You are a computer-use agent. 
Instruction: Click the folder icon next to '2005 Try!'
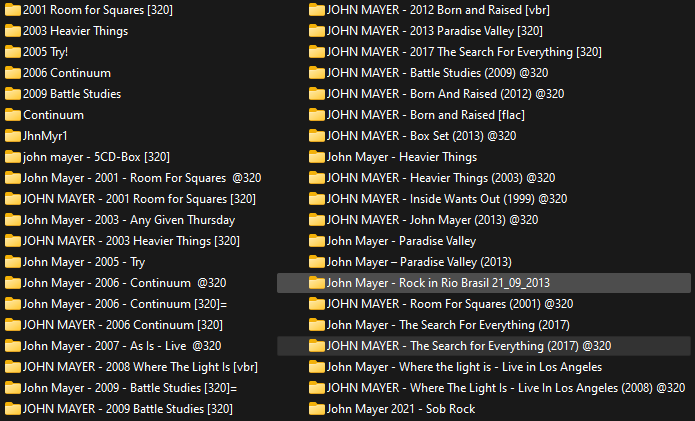(x=12, y=52)
